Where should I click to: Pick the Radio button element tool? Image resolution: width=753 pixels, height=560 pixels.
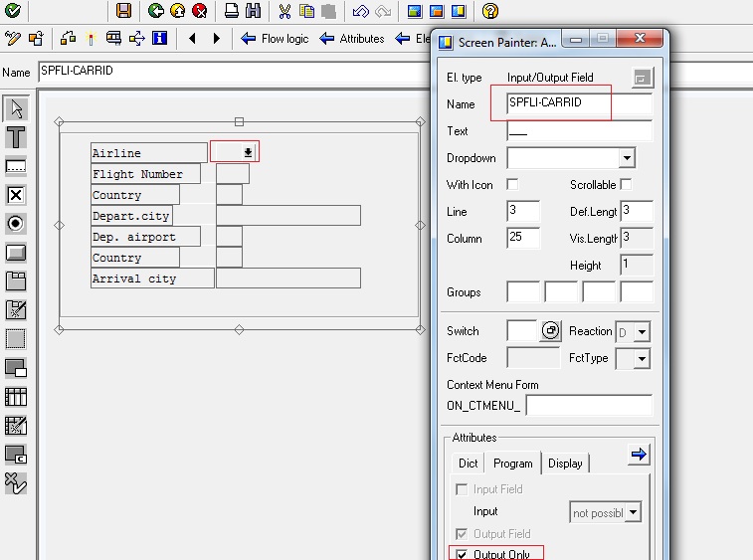[16, 224]
